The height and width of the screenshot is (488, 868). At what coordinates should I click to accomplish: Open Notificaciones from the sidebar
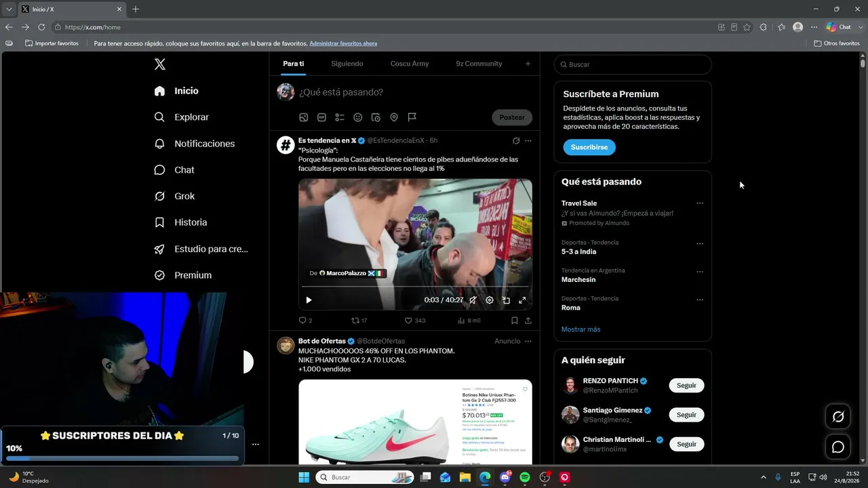(x=195, y=144)
